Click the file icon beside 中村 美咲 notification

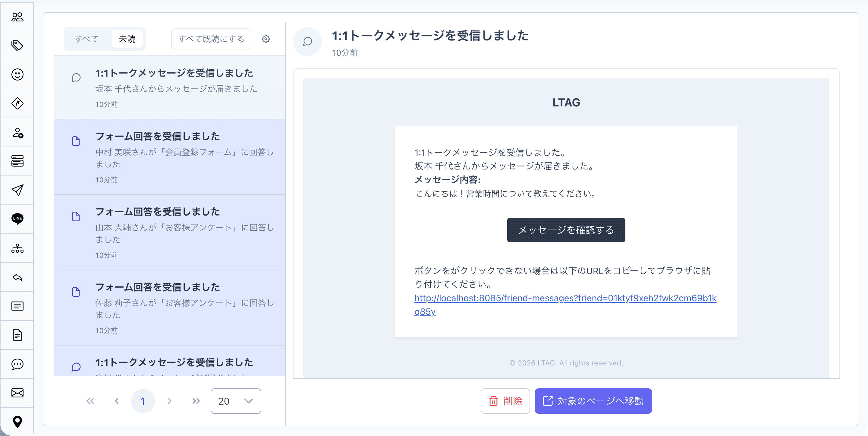tap(76, 141)
